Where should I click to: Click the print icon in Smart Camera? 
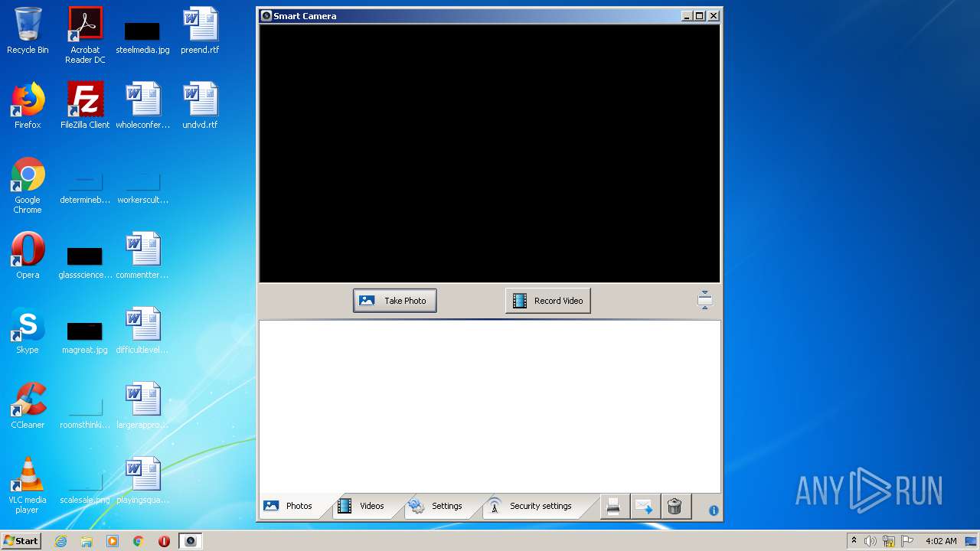pyautogui.click(x=613, y=507)
